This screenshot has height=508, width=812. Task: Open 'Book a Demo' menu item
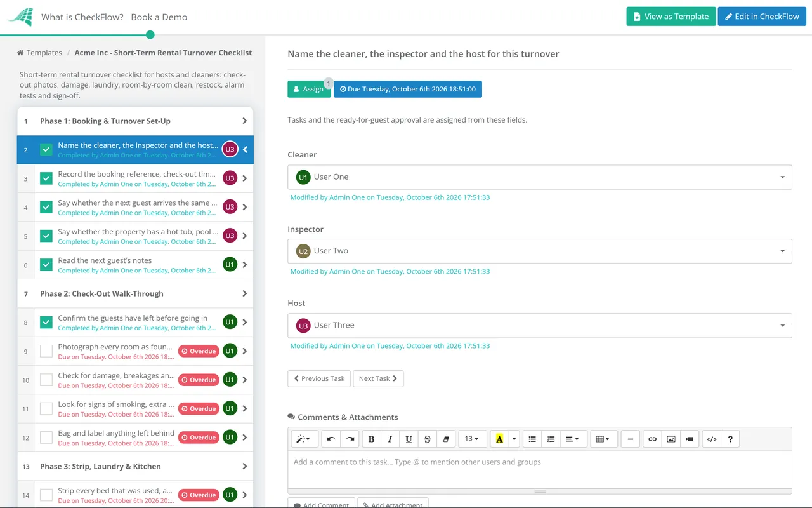tap(159, 17)
